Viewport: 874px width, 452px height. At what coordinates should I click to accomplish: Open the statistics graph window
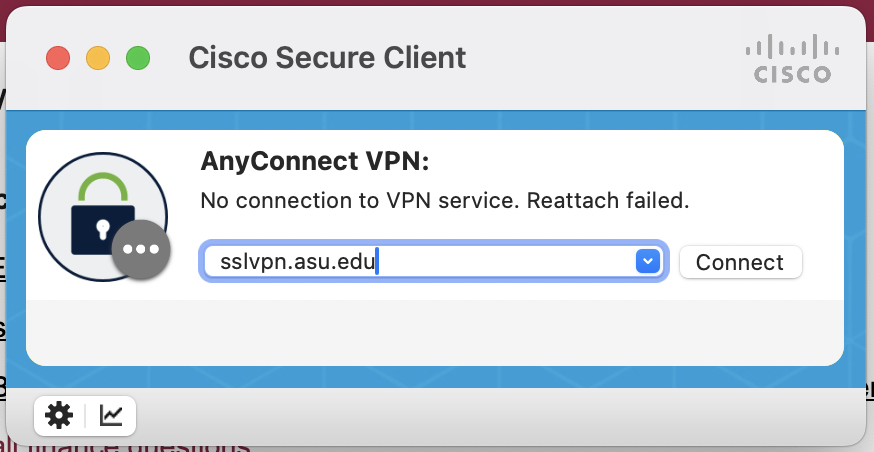coord(111,415)
